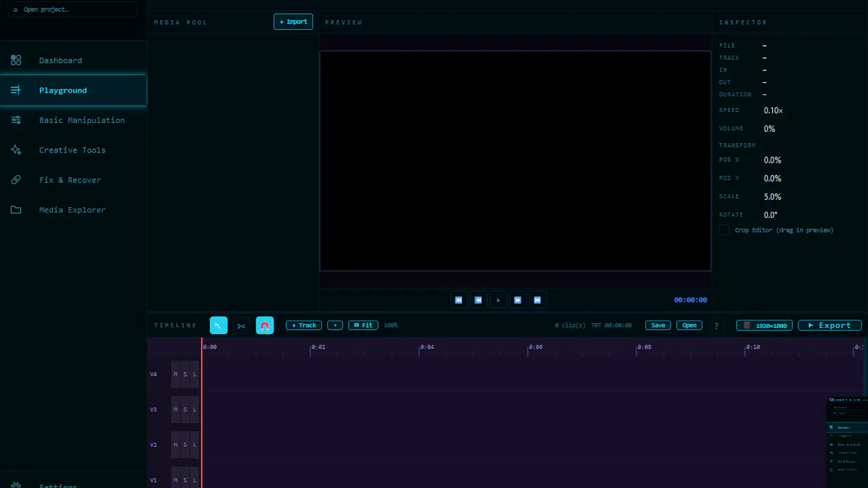
Task: Import media into the Media Pool
Action: click(x=293, y=22)
